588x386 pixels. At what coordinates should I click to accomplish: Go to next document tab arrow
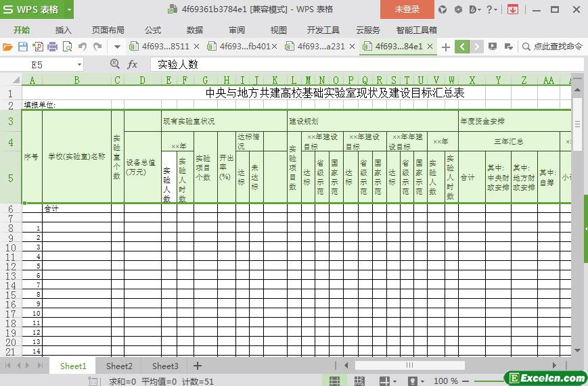click(476, 47)
